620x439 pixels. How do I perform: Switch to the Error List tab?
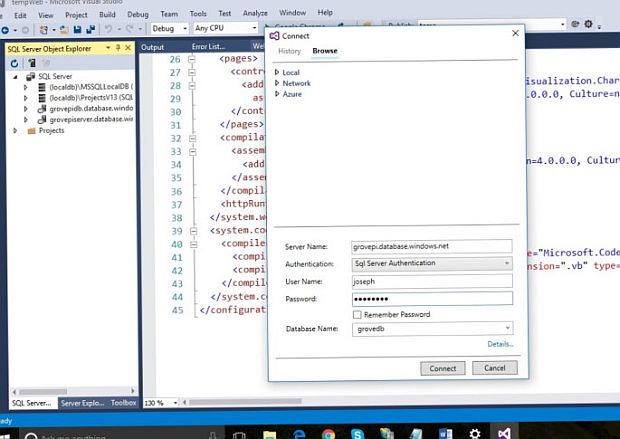point(208,47)
